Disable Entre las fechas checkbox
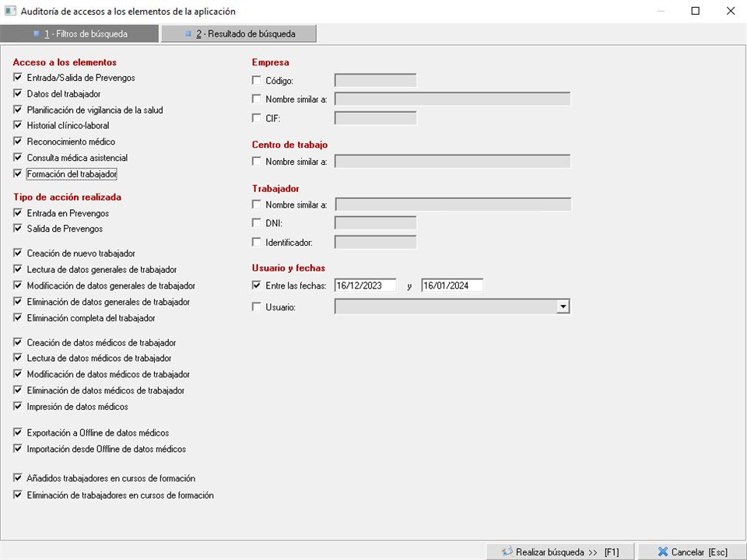 click(x=257, y=285)
